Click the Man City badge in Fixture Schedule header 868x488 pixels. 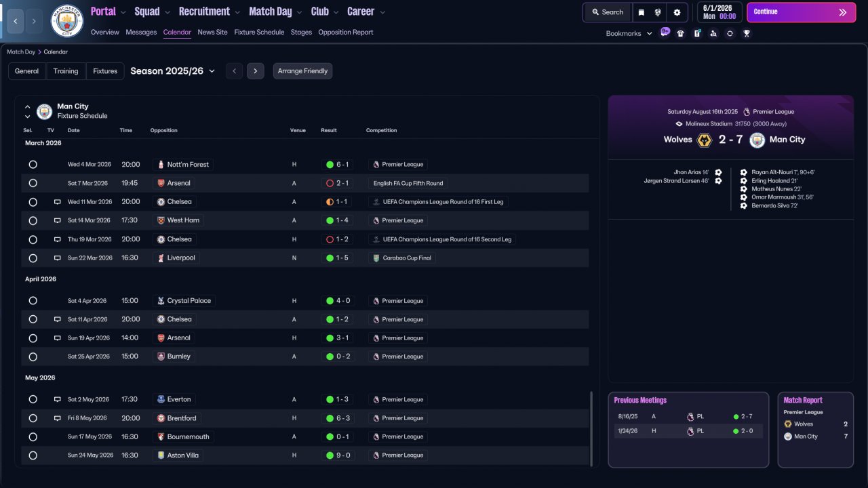click(44, 111)
